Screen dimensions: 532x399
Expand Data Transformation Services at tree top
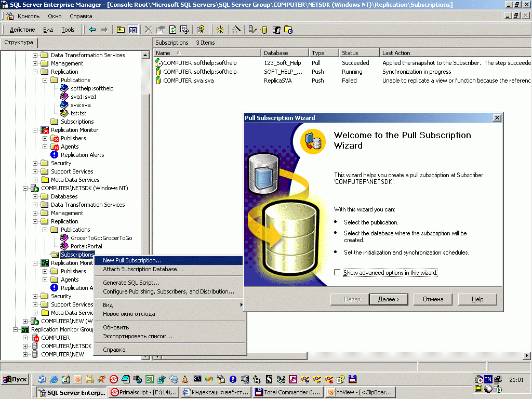click(x=35, y=55)
